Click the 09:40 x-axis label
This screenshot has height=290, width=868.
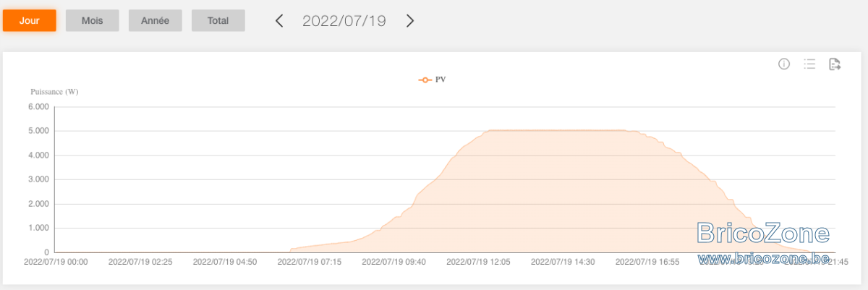(393, 262)
